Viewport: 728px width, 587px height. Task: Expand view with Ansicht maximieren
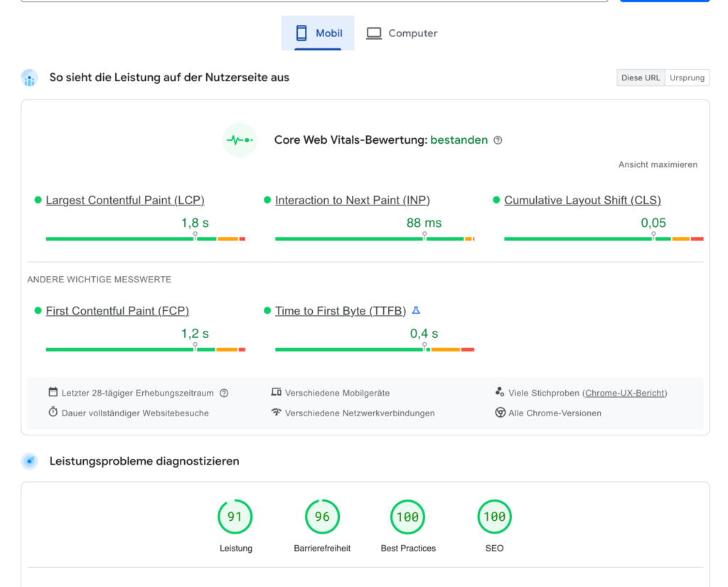(658, 164)
